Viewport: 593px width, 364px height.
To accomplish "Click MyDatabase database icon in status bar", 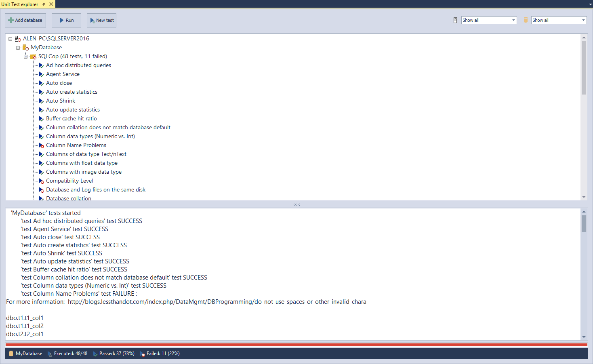I will tap(11, 353).
